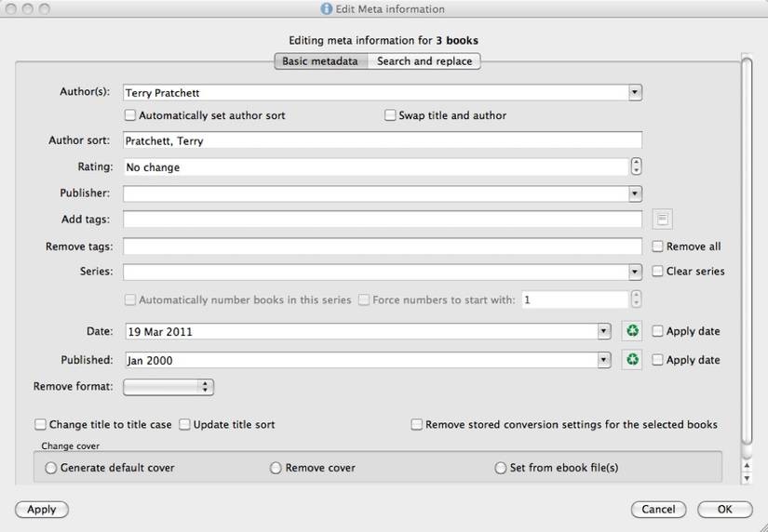
Task: Click the Force numbers start value field
Action: click(x=575, y=299)
